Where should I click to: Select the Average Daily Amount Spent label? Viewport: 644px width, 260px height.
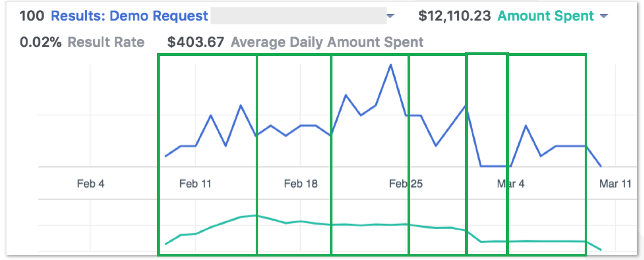[x=327, y=42]
